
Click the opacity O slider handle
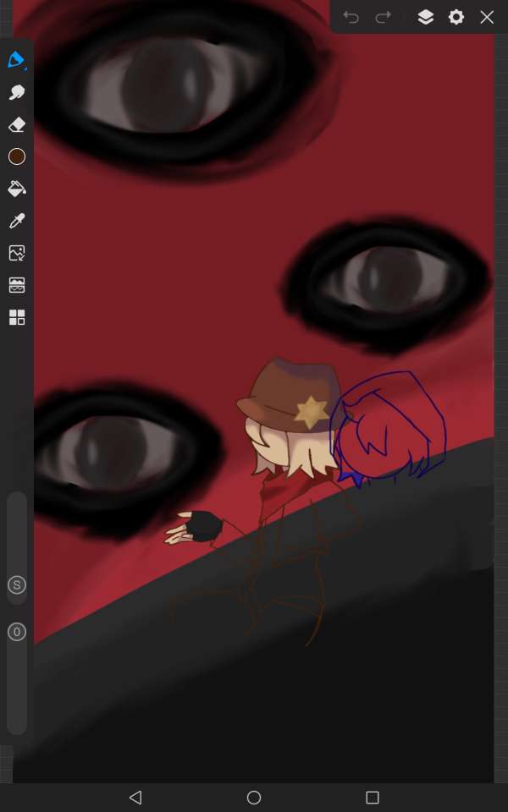[x=17, y=632]
